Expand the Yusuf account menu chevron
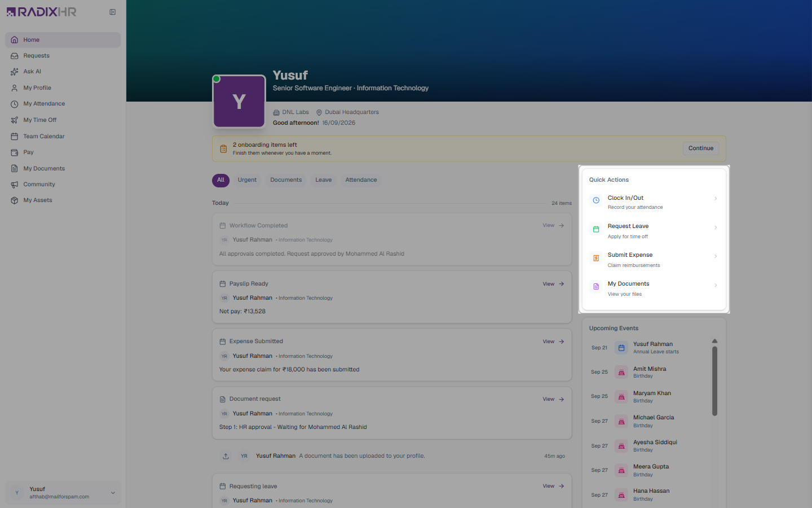 pos(113,493)
